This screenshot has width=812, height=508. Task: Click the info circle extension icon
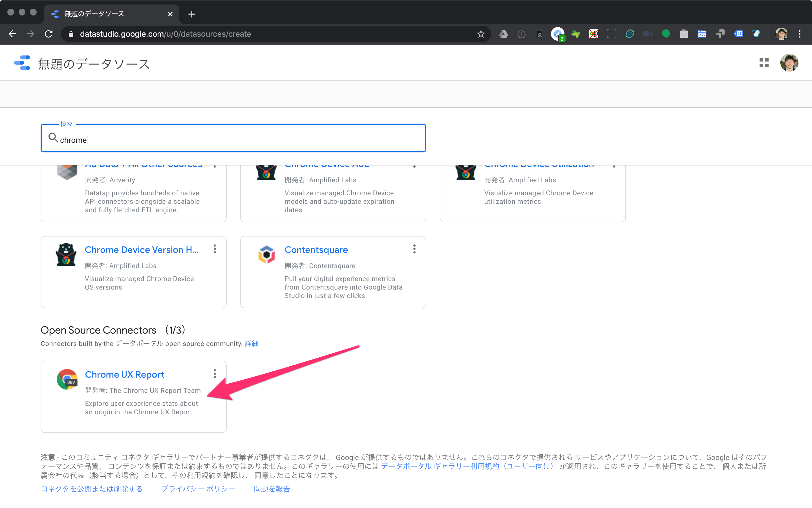point(521,34)
